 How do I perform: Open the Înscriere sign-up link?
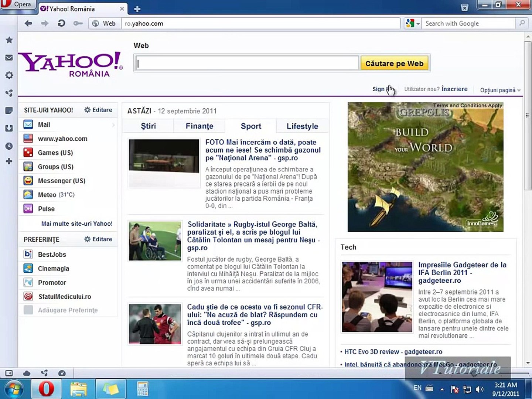454,89
